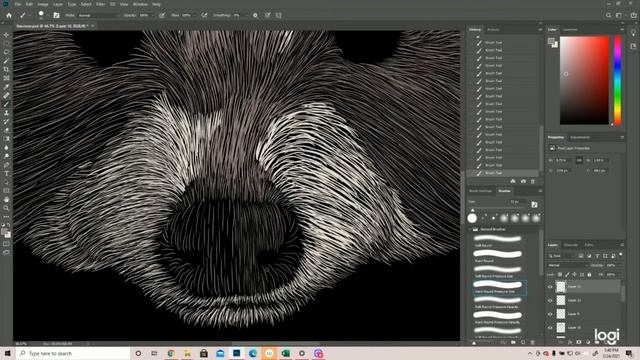Select the Move tool
Viewport: 640px width, 360px height.
tap(6, 35)
